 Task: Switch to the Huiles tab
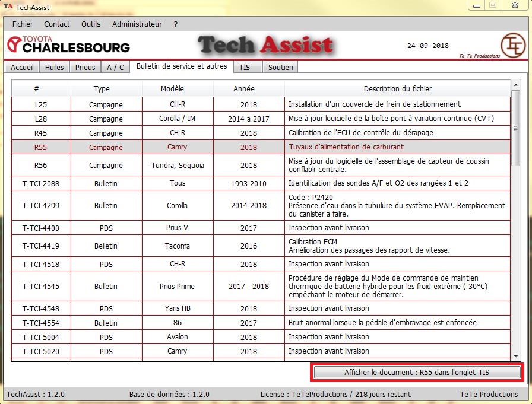[55, 67]
